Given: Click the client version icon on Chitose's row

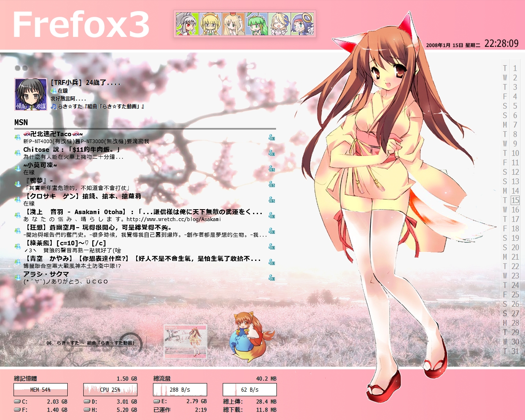Looking at the screenshot, I should (272, 153).
